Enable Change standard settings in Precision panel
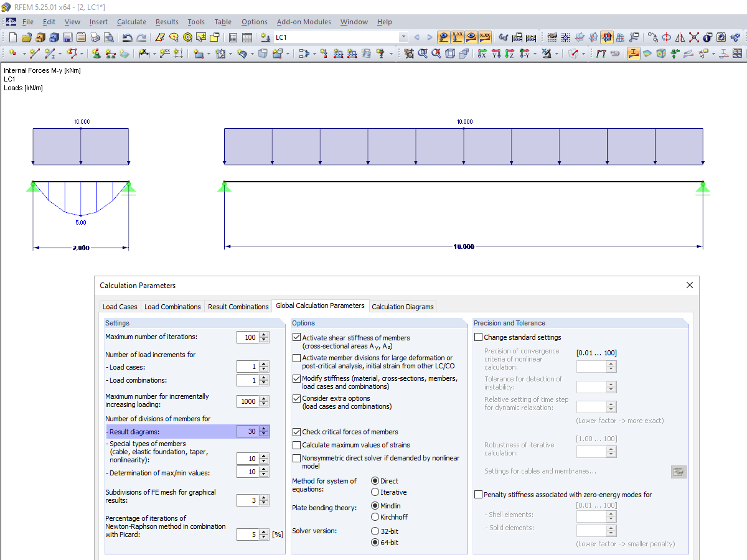747x560 pixels. point(479,337)
